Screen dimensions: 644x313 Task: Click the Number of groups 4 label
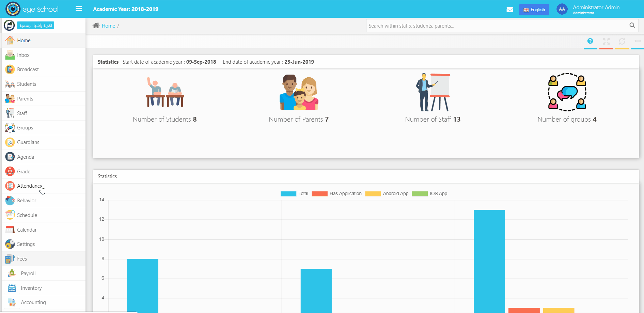coord(567,120)
